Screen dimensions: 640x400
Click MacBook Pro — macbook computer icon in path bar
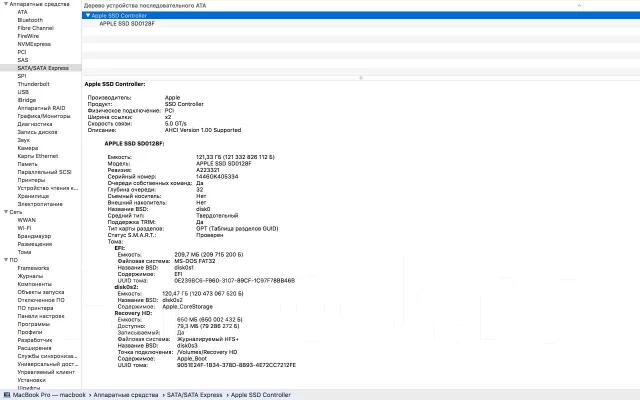pos(7,395)
